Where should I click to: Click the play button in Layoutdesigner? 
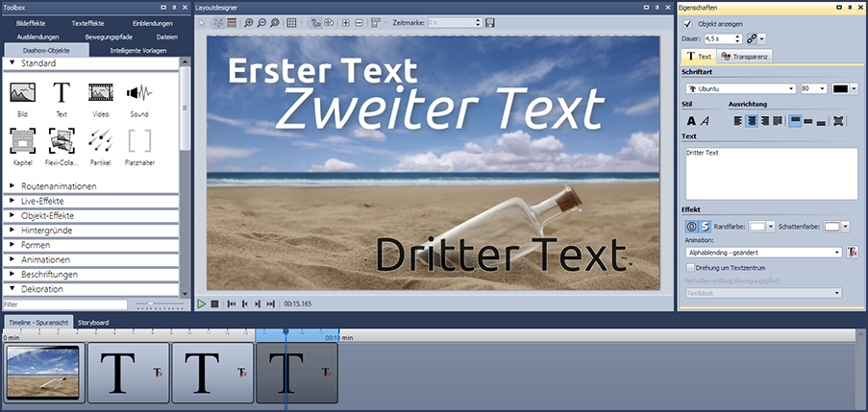202,303
